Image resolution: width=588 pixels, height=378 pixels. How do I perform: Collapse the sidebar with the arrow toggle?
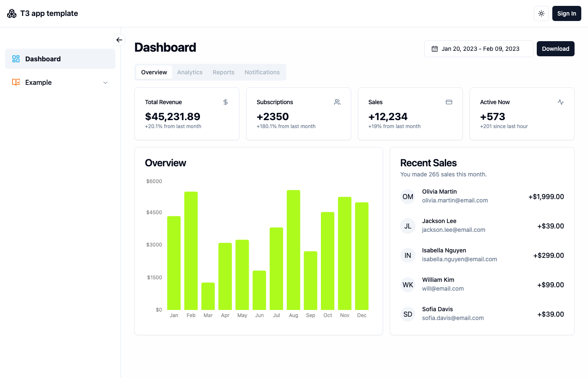tap(119, 39)
